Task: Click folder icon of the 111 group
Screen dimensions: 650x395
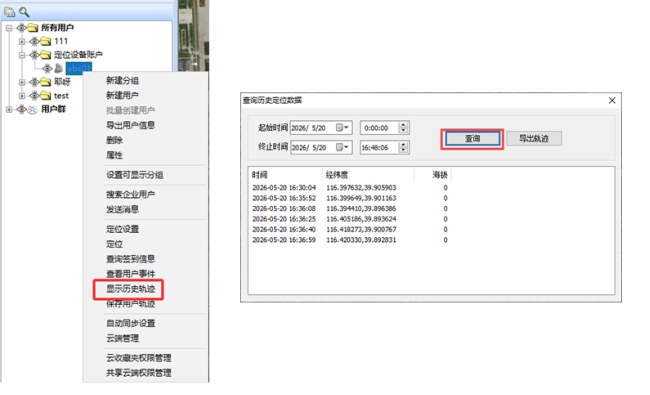Action: click(x=46, y=41)
